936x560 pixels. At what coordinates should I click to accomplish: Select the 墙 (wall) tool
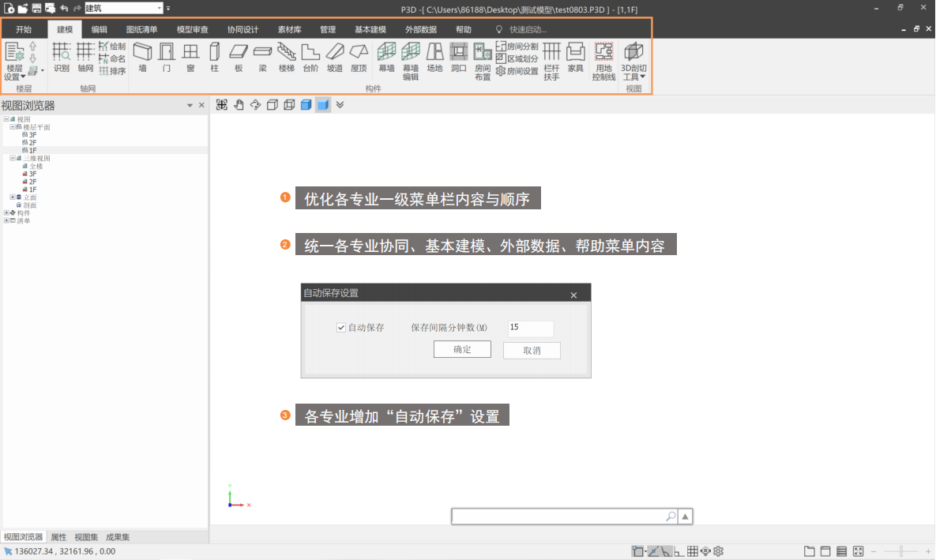[x=142, y=58]
